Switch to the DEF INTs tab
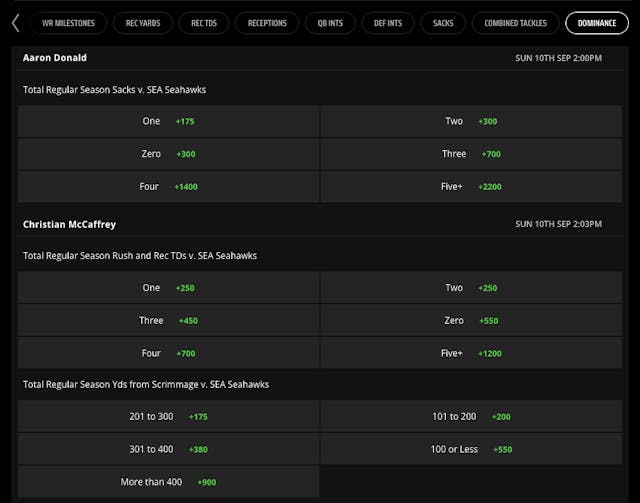The width and height of the screenshot is (640, 503). [388, 23]
